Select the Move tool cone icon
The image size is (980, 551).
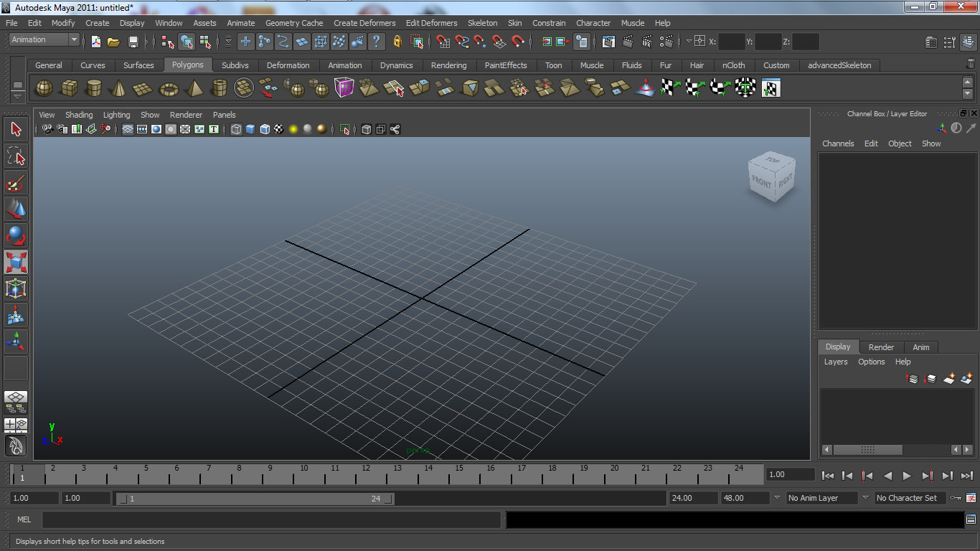pyautogui.click(x=16, y=209)
